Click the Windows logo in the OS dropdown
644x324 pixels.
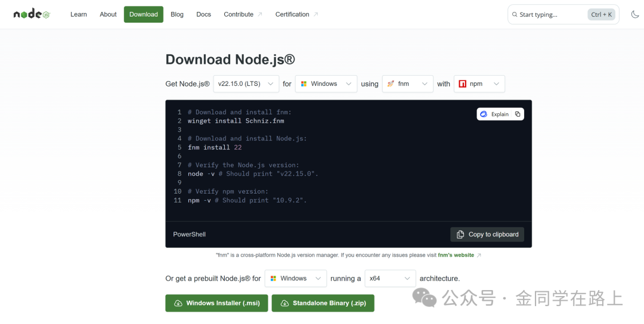click(x=304, y=83)
